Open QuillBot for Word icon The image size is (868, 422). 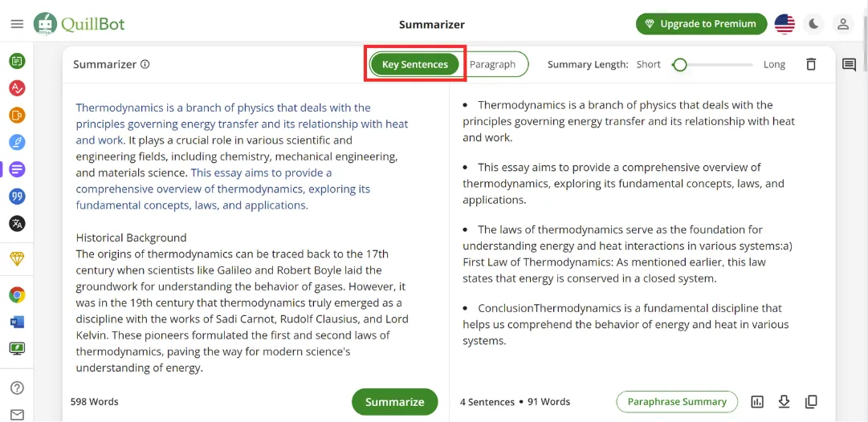17,323
